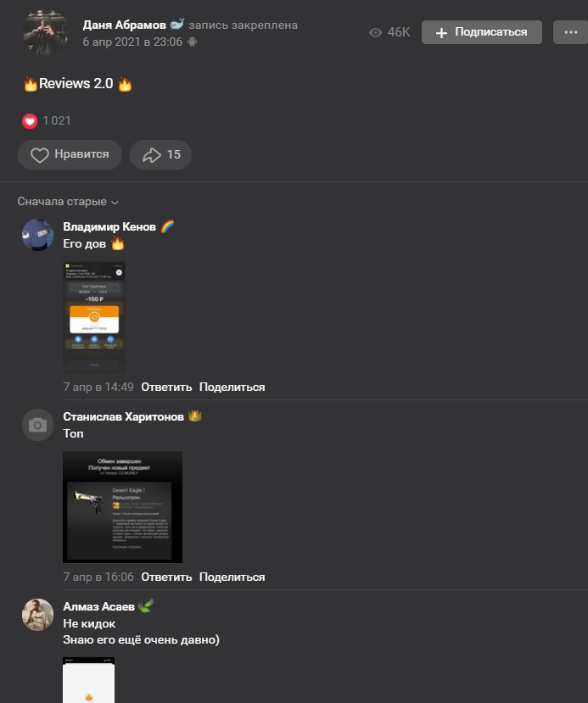Viewport: 588px width, 703px height.
Task: Open the bank transfer screenshot thumbnail
Action: coord(93,317)
